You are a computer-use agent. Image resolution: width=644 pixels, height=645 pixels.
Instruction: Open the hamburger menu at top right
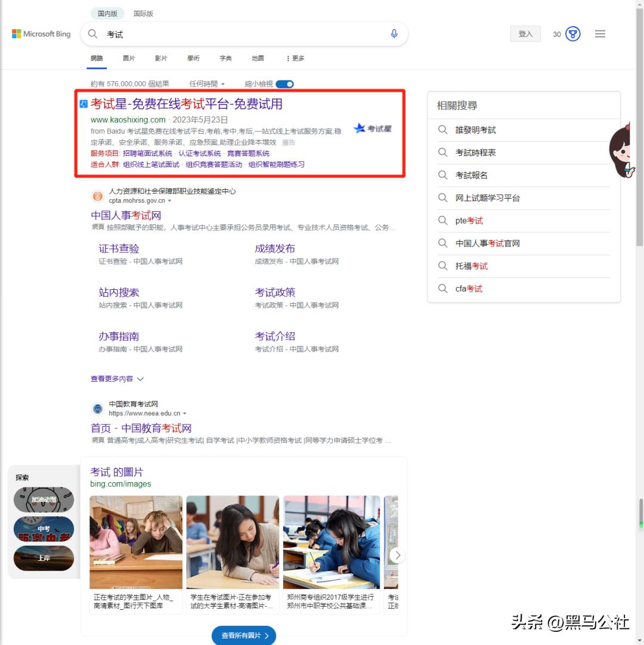pos(600,34)
